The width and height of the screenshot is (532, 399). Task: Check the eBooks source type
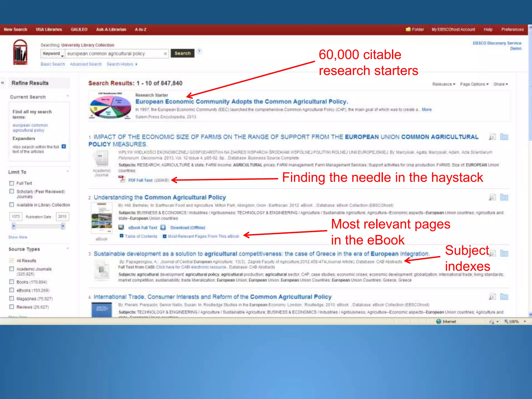coord(11,290)
